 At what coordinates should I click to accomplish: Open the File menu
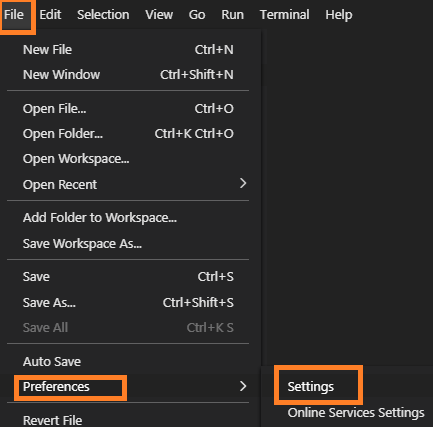pos(14,15)
